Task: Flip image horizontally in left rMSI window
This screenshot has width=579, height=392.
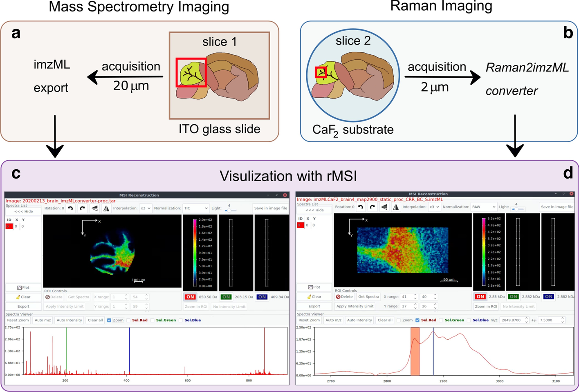Action: coord(106,208)
